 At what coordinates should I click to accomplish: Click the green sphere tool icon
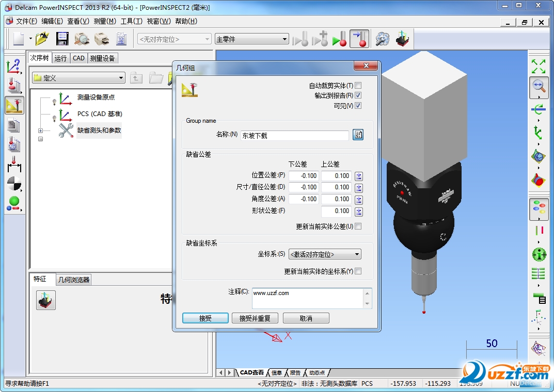tap(14, 203)
